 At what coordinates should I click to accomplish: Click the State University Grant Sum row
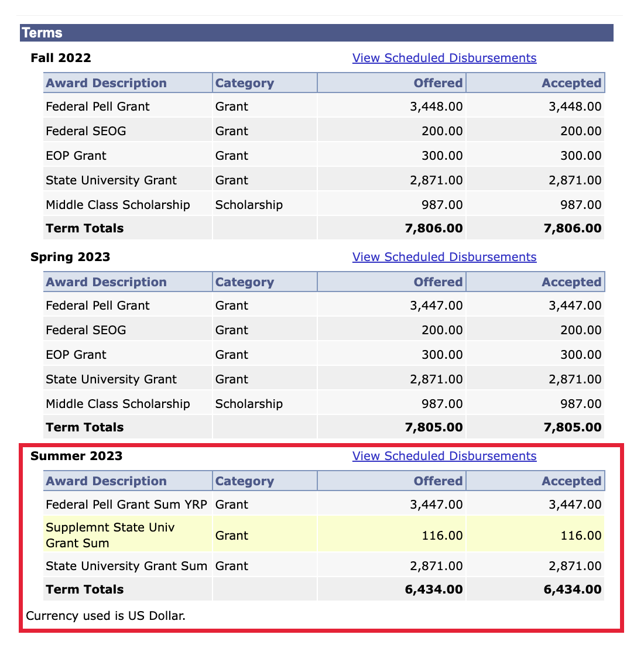point(126,565)
